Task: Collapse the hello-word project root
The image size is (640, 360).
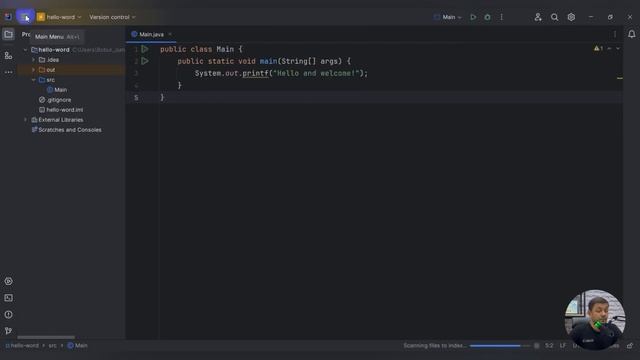Action: click(25, 50)
